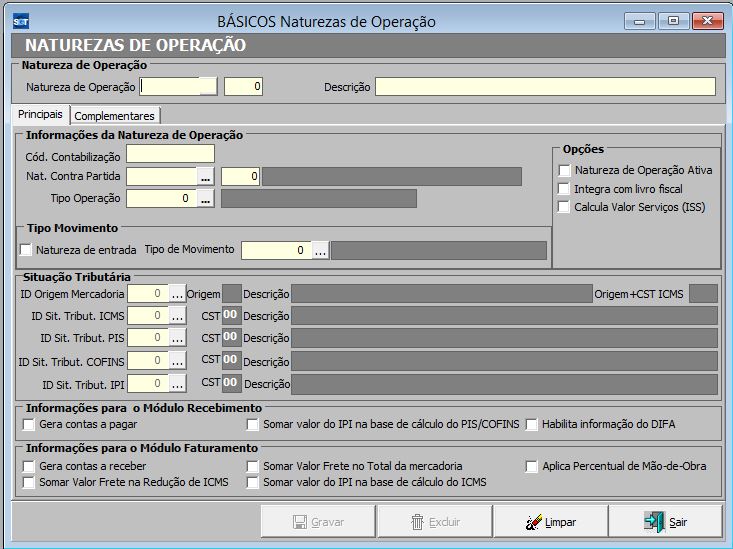The height and width of the screenshot is (549, 733).
Task: Click the Descrição text field at top
Action: point(545,87)
